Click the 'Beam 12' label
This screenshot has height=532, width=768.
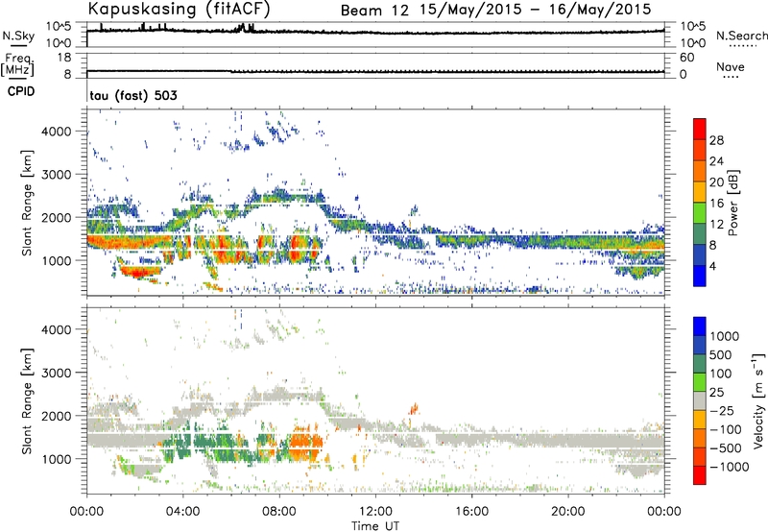coord(374,11)
